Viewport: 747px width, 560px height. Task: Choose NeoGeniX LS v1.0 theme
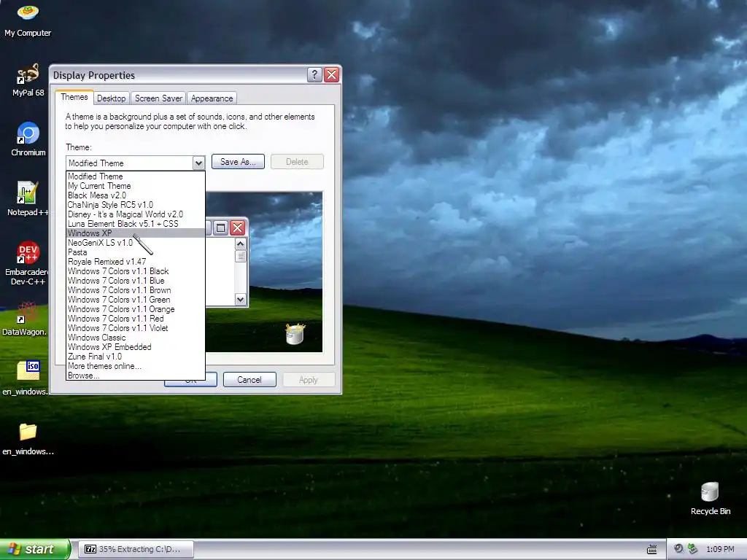pos(136,243)
